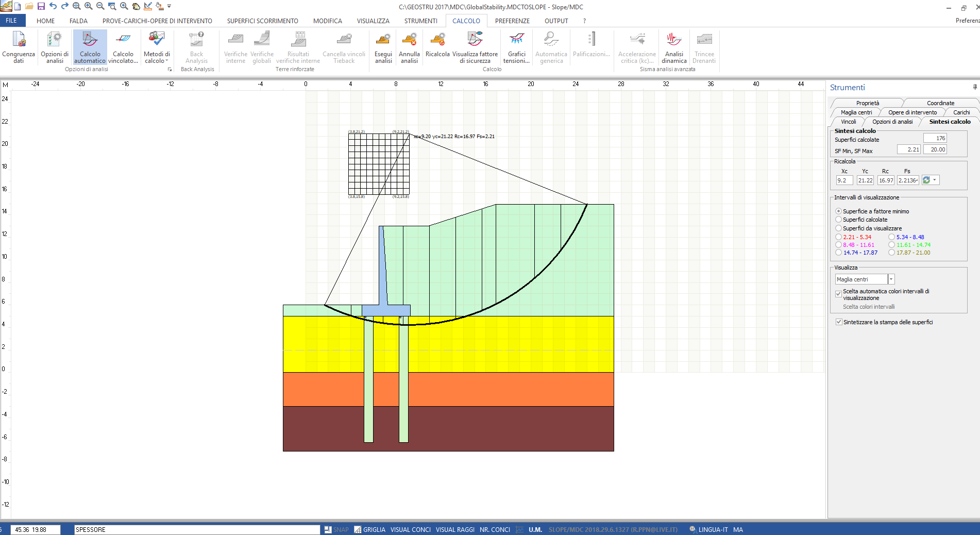Click Esegui analisi
The width and height of the screenshot is (980, 535).
383,47
